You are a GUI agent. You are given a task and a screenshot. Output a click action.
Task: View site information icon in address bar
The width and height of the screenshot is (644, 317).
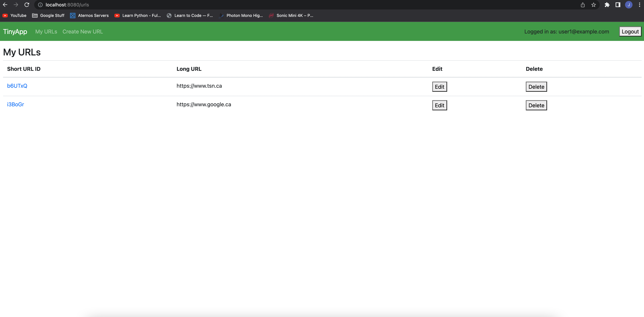point(40,5)
